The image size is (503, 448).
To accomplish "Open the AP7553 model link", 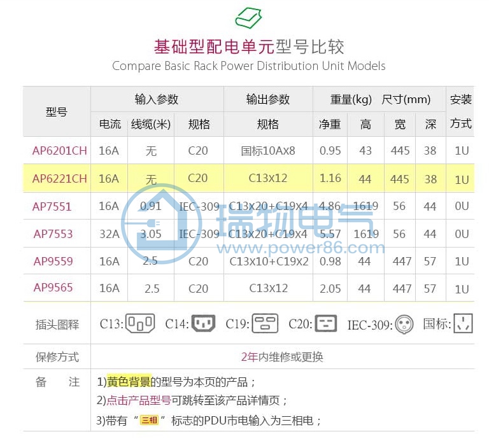I will (53, 234).
